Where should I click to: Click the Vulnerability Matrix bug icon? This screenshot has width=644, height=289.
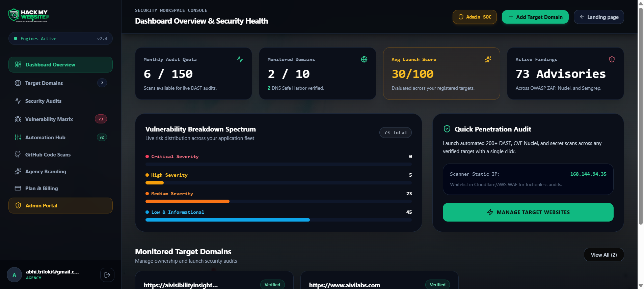coord(18,119)
